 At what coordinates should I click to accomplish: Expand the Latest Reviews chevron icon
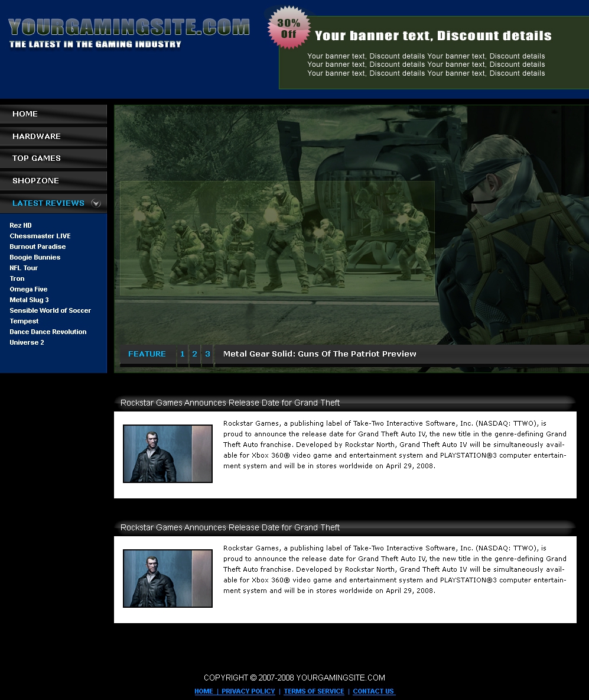tap(96, 203)
